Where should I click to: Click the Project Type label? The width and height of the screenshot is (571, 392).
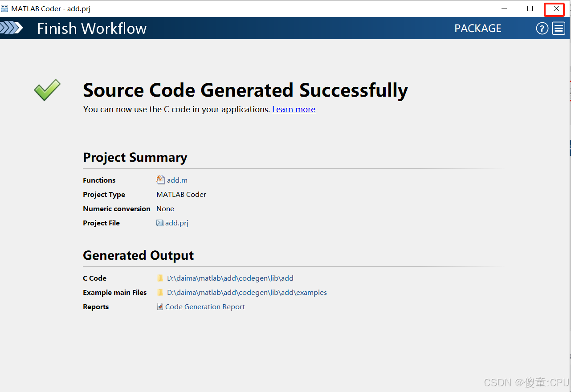tap(104, 195)
